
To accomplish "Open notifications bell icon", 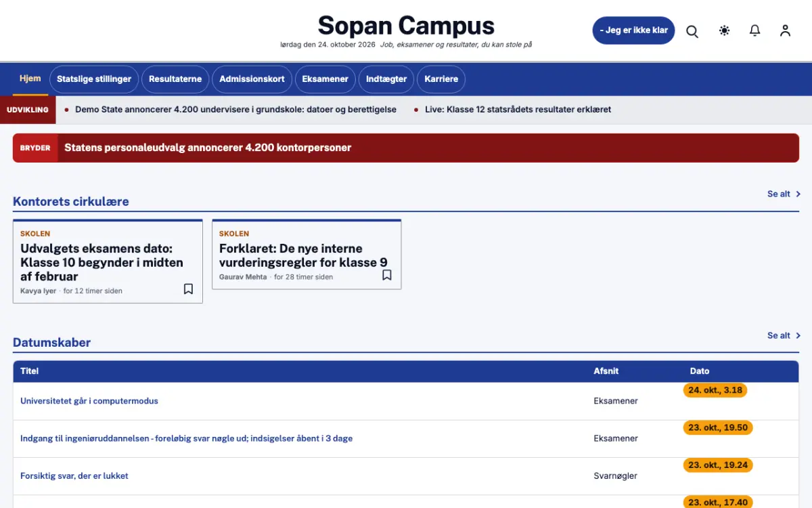I will tap(754, 30).
